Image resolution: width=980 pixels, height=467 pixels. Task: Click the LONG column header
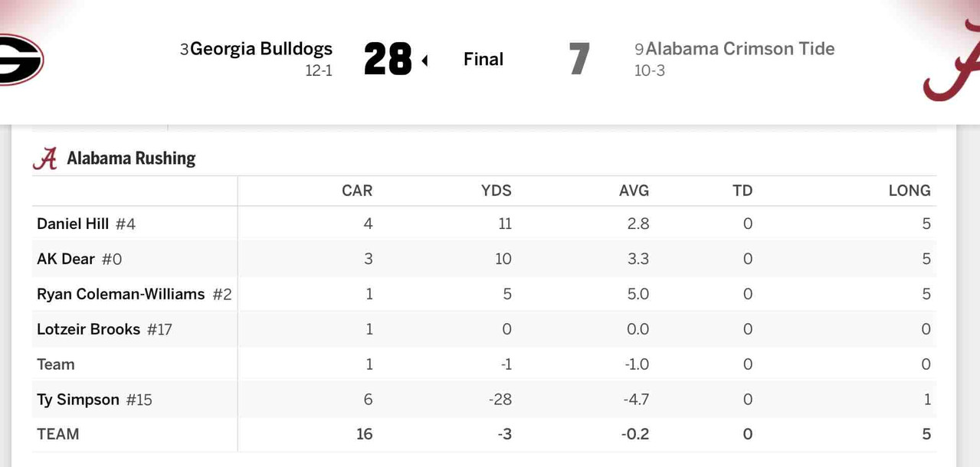(x=910, y=191)
